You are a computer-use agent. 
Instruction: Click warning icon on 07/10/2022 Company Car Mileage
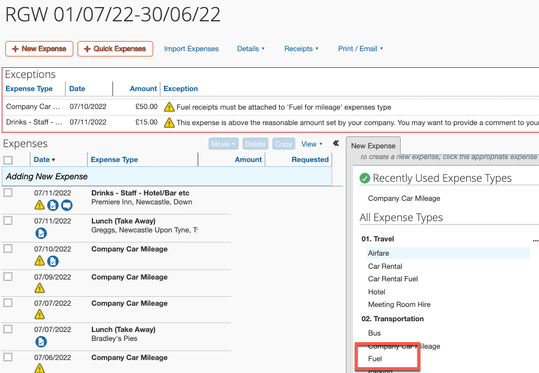(40, 261)
